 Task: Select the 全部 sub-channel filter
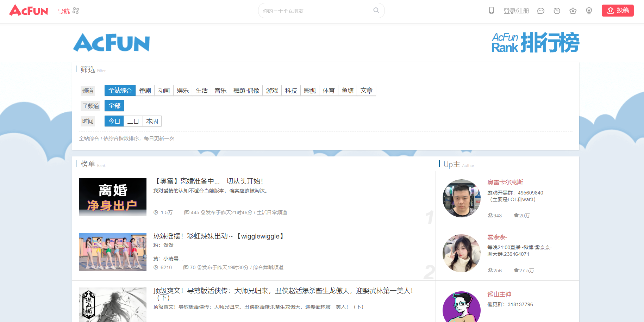point(114,105)
